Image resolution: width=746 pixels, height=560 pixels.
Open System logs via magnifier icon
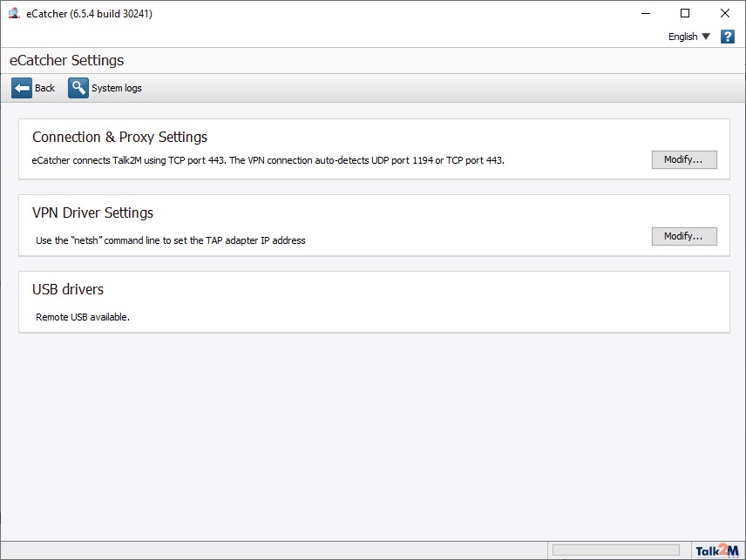point(78,88)
